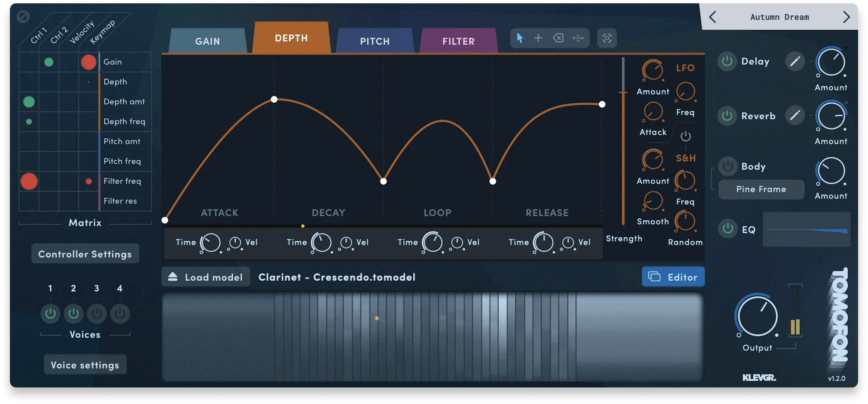
Task: Click the focus target icon beside the toolbar
Action: (x=607, y=38)
